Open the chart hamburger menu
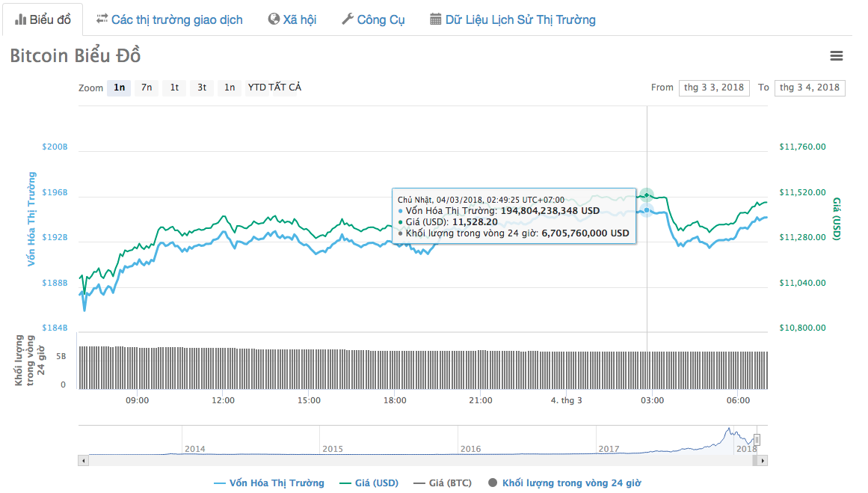Viewport: 868px width, 493px height. tap(837, 55)
